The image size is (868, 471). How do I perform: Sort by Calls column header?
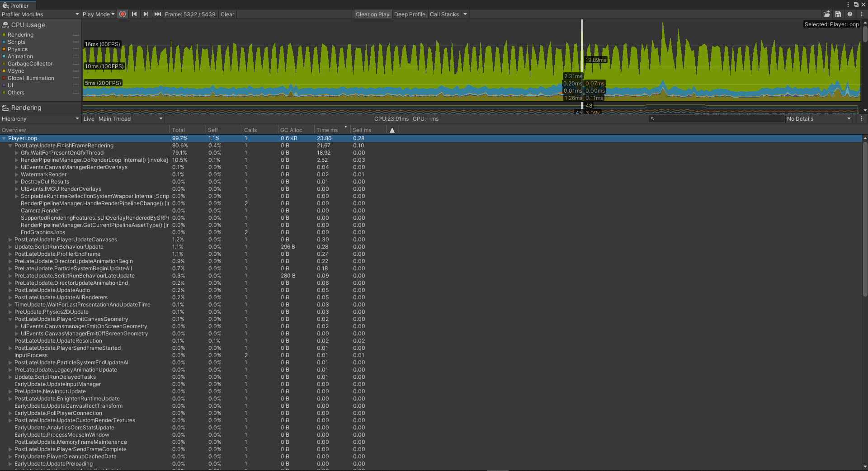[x=259, y=130]
